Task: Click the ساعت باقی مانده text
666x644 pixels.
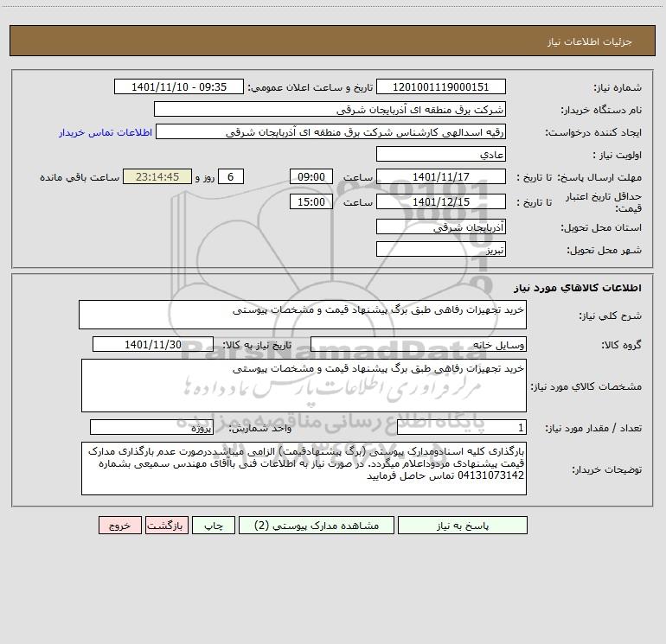Action: [x=80, y=177]
